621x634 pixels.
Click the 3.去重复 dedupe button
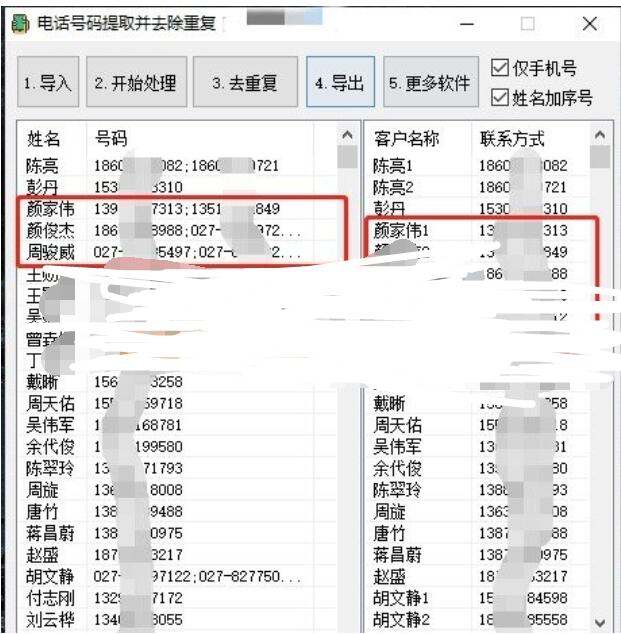point(244,83)
